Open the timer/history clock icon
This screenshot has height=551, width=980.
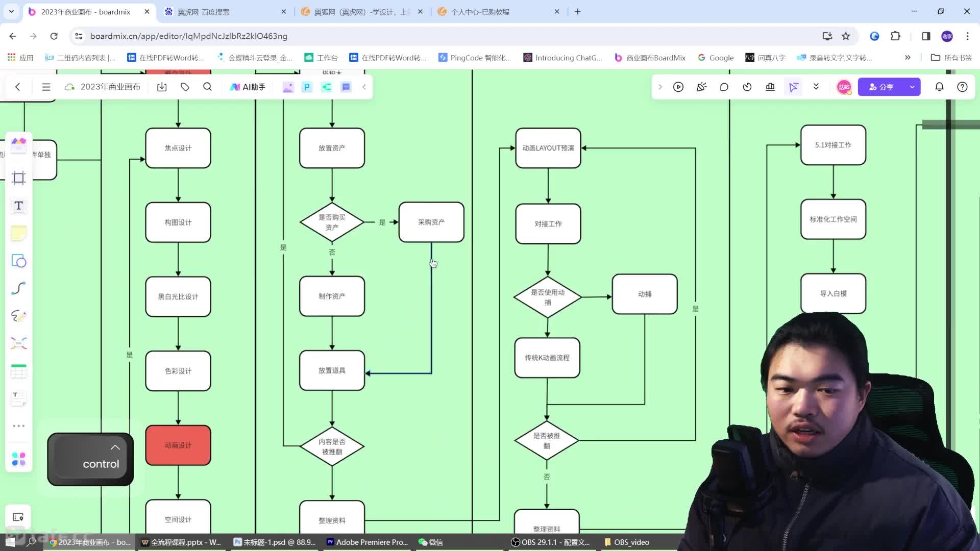point(747,87)
